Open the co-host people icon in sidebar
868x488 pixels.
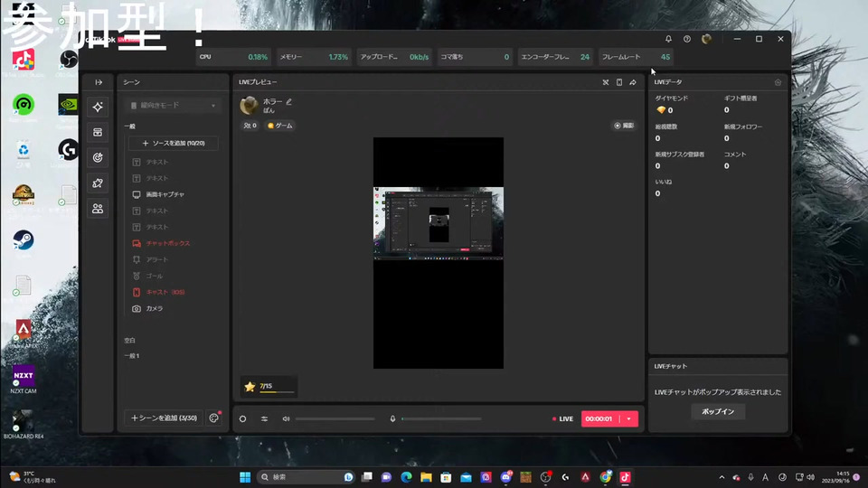coord(98,209)
